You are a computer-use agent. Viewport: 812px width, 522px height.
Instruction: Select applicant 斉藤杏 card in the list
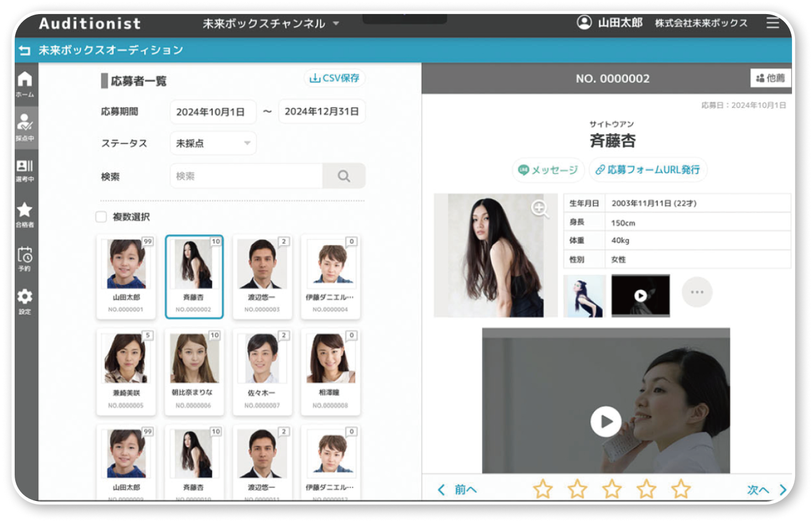[x=194, y=277]
